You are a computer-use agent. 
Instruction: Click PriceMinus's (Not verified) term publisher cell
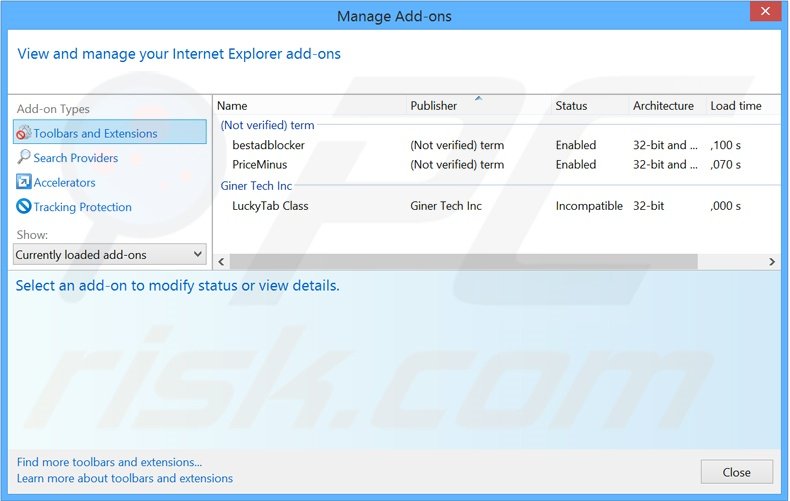click(457, 165)
